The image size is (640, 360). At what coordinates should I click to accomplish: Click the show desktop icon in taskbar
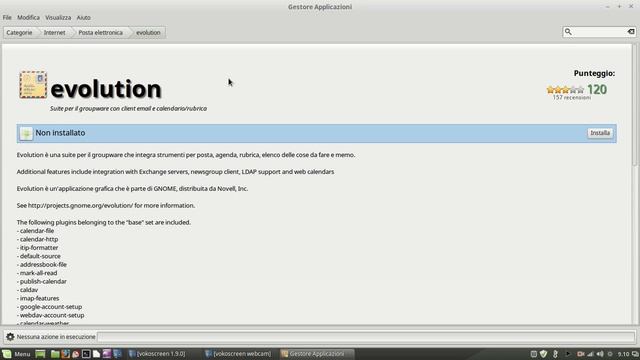point(40,354)
